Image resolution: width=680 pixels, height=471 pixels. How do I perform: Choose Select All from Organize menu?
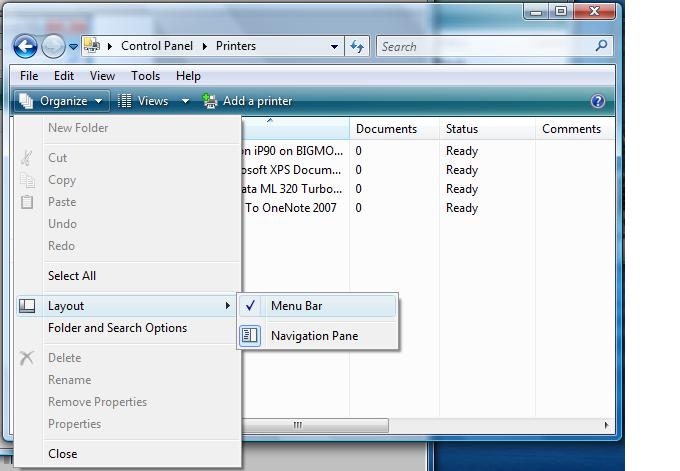pos(72,276)
